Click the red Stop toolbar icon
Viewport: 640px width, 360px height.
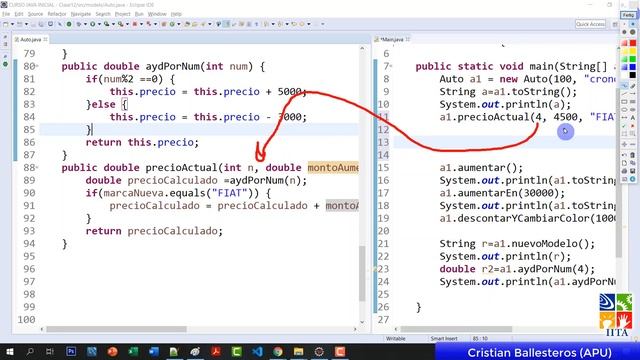[x=135, y=24]
